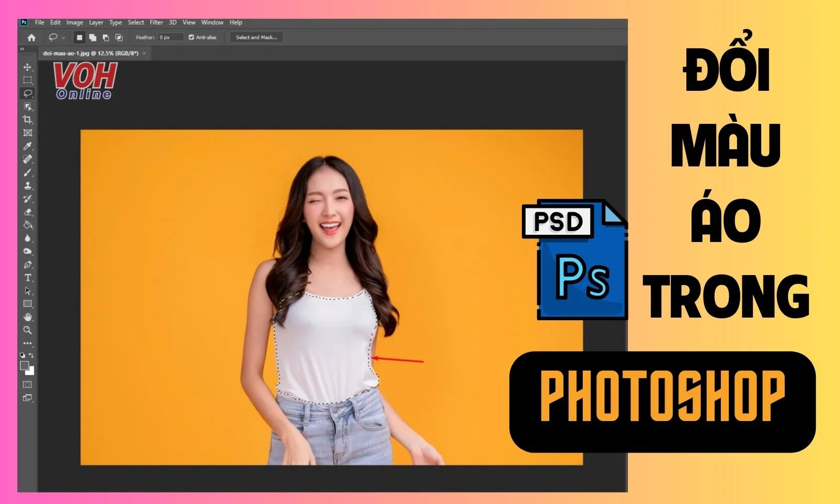Reset default foreground and background colors
Screen dimensions: 840x504
[23, 355]
